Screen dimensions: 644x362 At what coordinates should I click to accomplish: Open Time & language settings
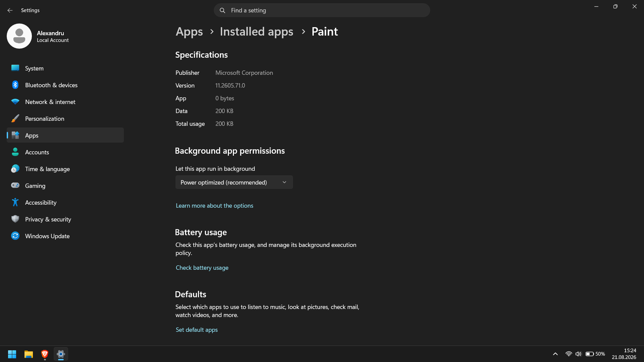click(x=65, y=169)
